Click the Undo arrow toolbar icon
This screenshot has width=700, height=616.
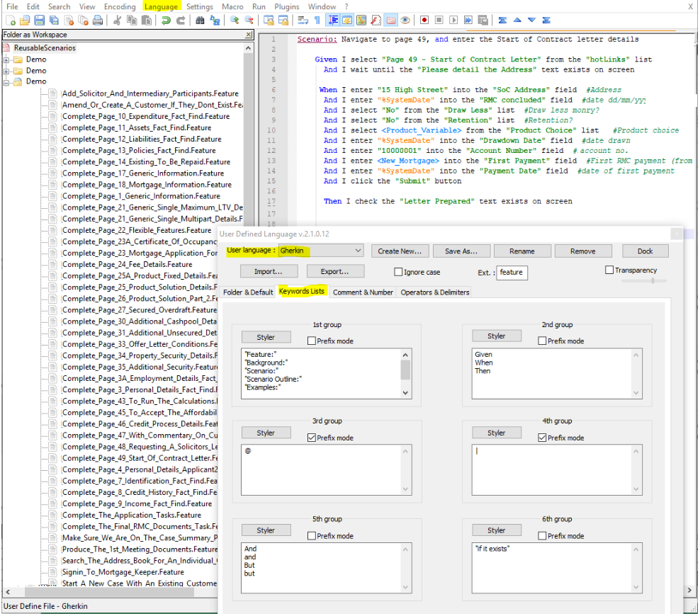(x=166, y=20)
